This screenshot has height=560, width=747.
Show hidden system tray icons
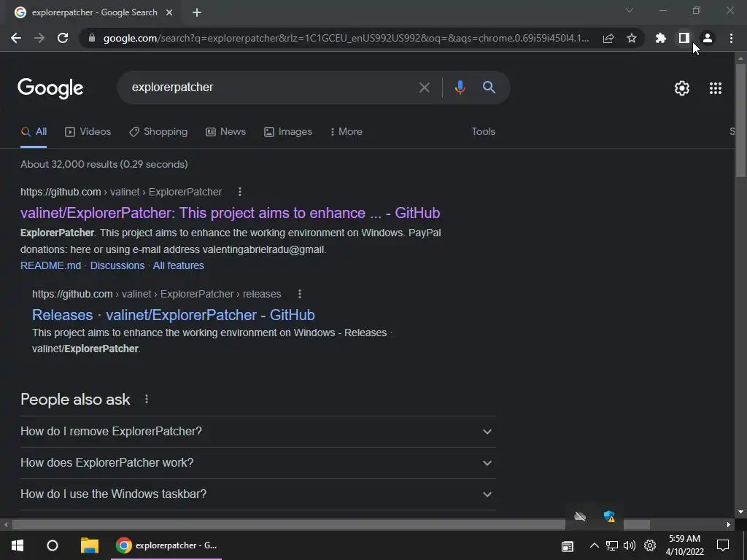pos(594,545)
